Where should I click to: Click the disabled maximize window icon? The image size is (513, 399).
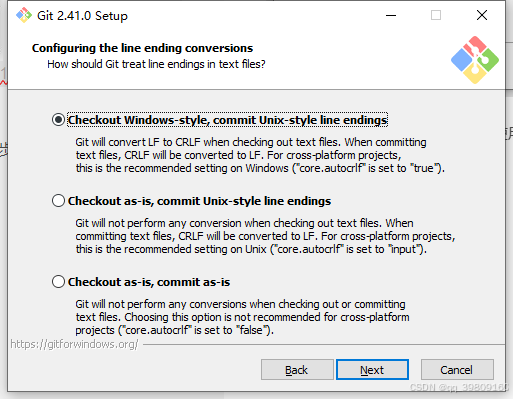coord(436,15)
